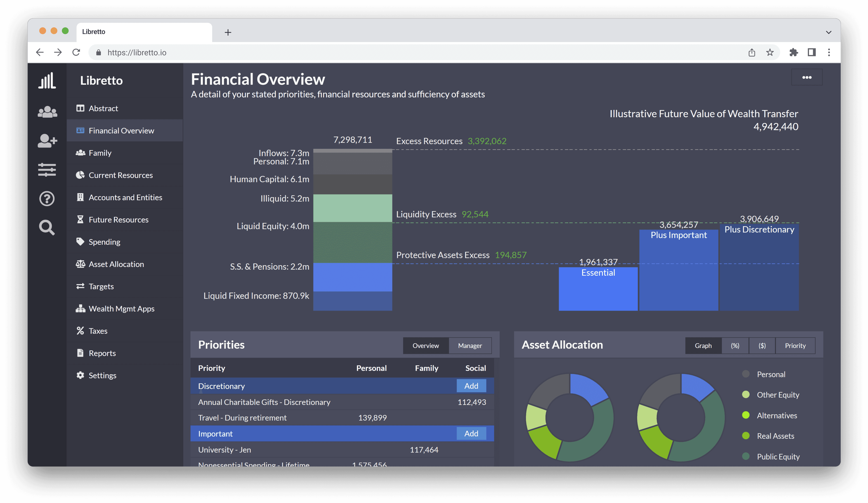Viewport: 868px width, 503px height.
Task: Expand the browser tab list chevron
Action: (x=829, y=32)
